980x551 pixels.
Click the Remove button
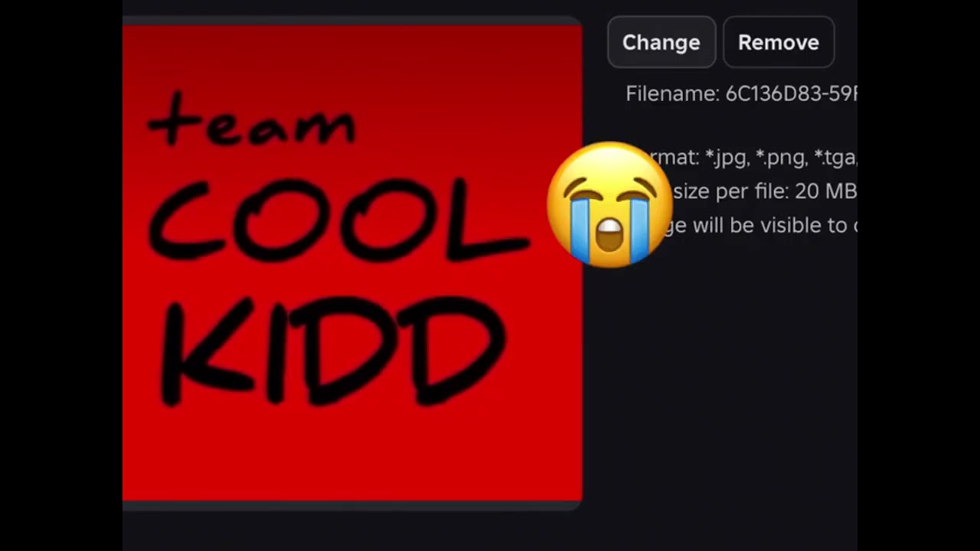[778, 42]
